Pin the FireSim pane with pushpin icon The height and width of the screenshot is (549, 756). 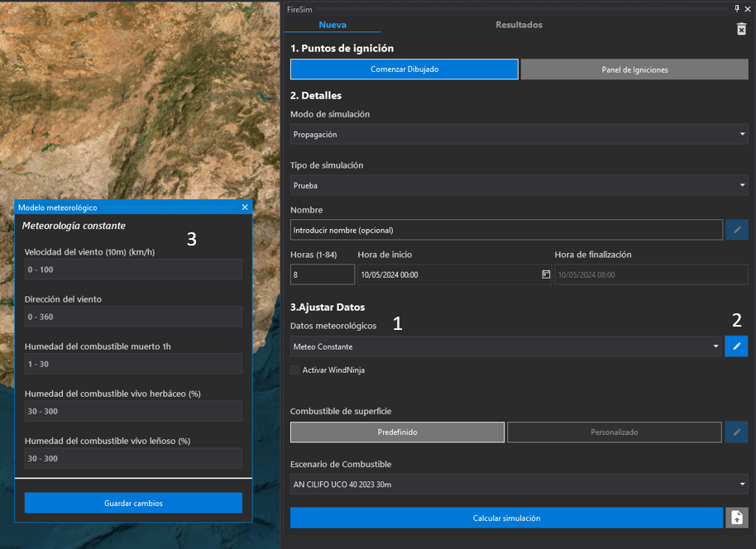coord(737,8)
